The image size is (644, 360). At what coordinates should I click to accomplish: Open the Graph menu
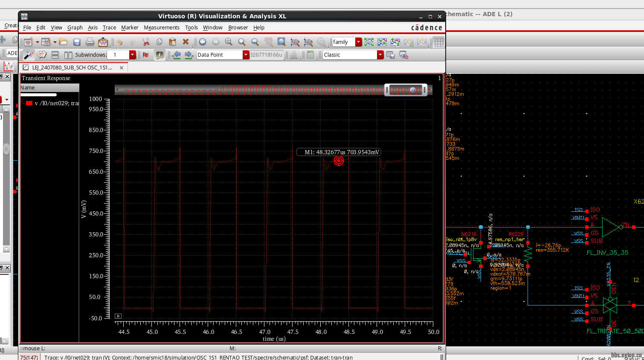coord(75,27)
